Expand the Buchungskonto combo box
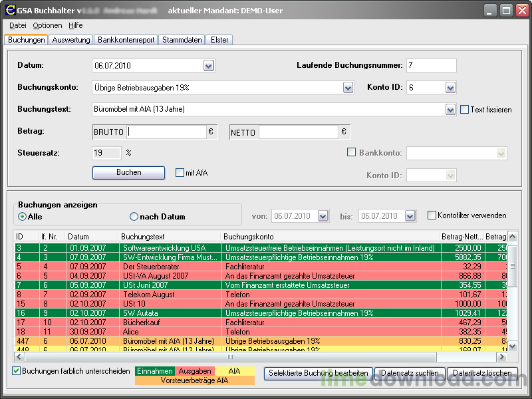The width and height of the screenshot is (532, 399). coord(348,87)
